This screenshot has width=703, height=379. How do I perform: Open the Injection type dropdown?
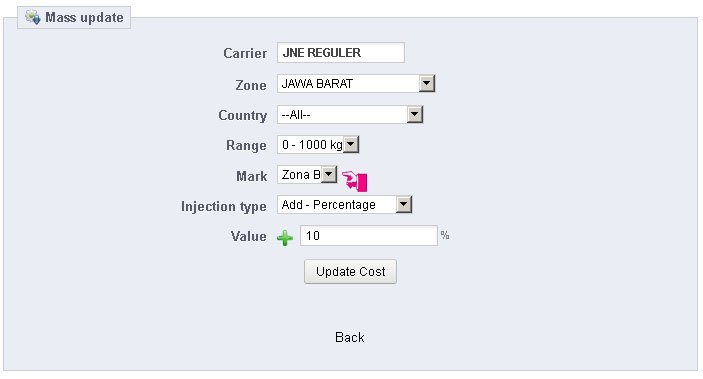point(344,205)
